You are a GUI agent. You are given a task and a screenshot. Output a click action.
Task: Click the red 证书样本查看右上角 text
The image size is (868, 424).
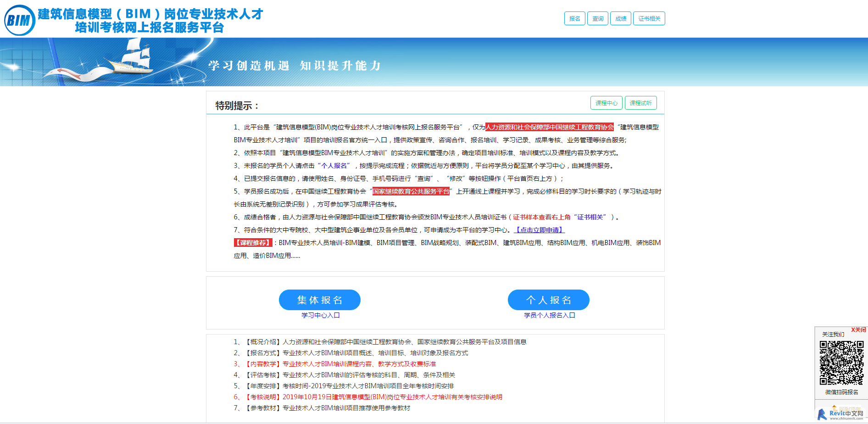click(541, 217)
